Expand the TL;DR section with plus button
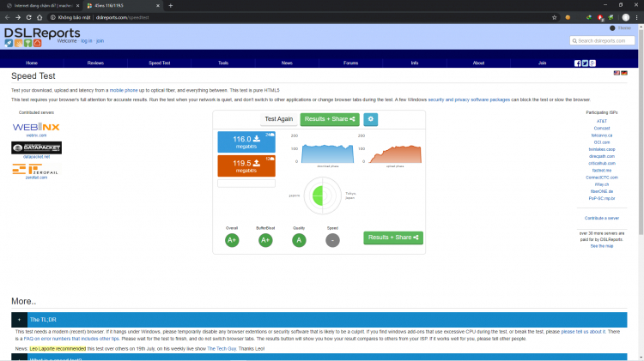The width and height of the screenshot is (644, 361). click(19, 320)
